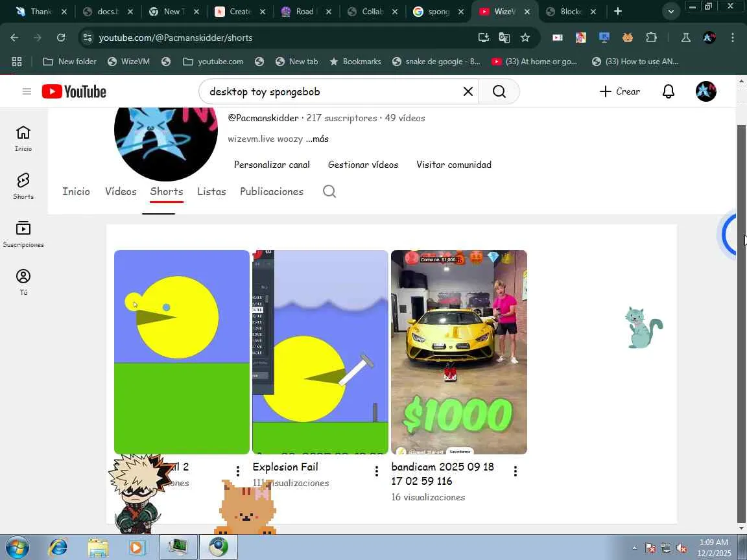Viewport: 747px width, 560px height.
Task: Open the At home or go bookmark
Action: [x=534, y=62]
